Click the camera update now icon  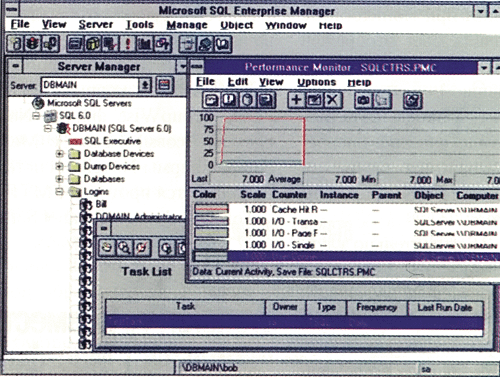(x=363, y=100)
